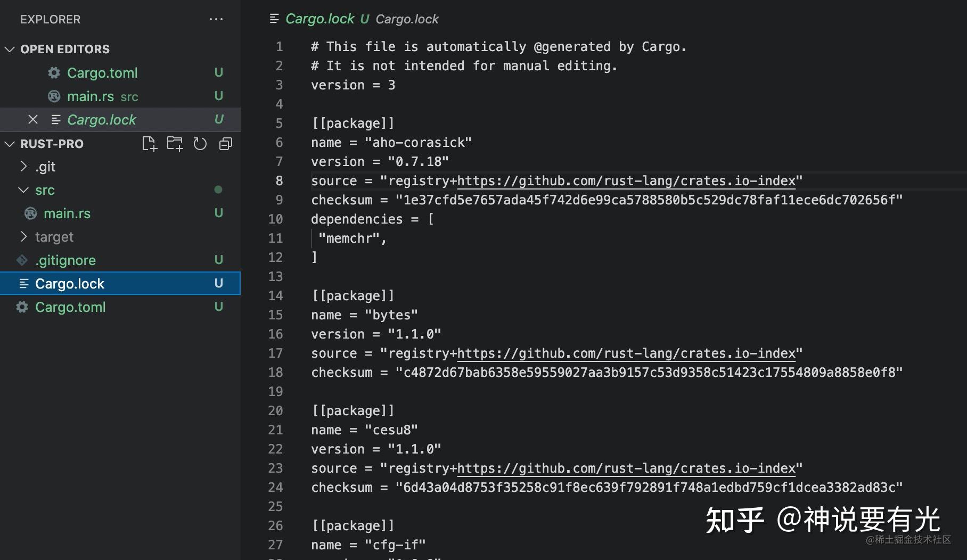Select main.rs inside the src folder
This screenshot has height=560, width=967.
click(67, 213)
